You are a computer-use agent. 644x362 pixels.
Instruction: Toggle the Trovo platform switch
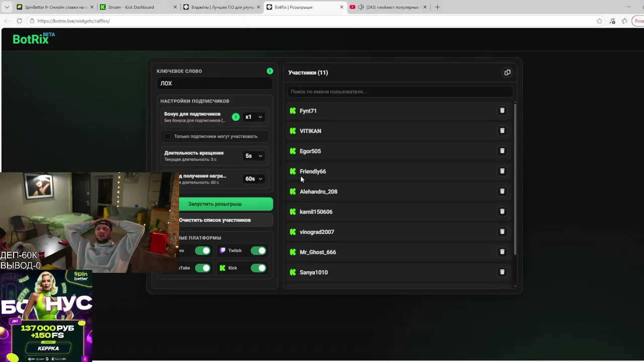[203, 250]
